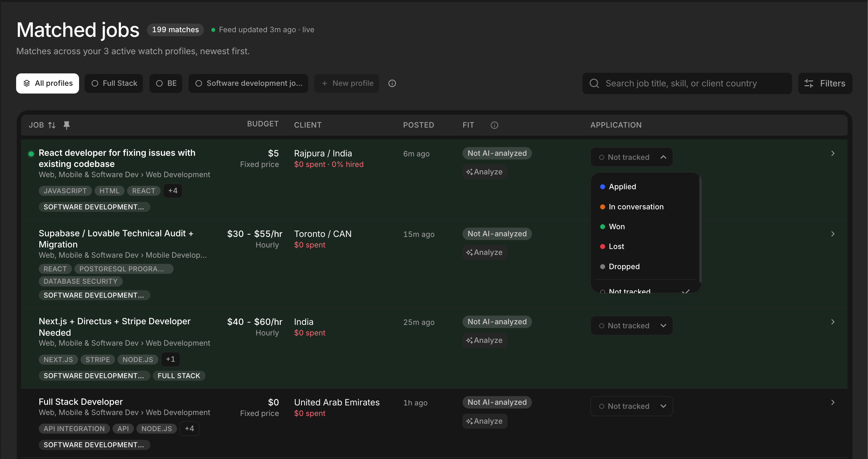Viewport: 868px width, 459px height.
Task: Click the search magnifier icon
Action: click(594, 83)
